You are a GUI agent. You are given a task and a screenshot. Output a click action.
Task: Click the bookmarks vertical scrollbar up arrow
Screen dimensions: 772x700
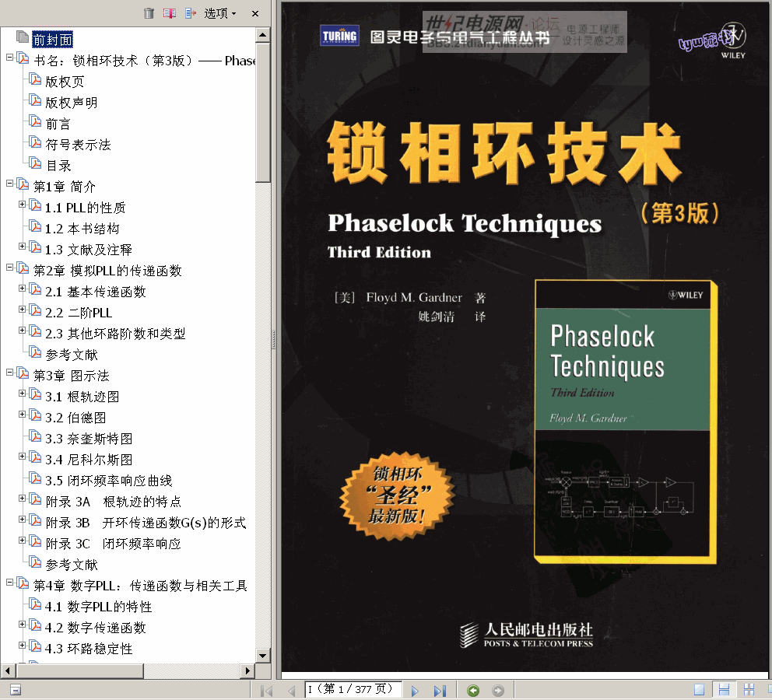tap(263, 35)
